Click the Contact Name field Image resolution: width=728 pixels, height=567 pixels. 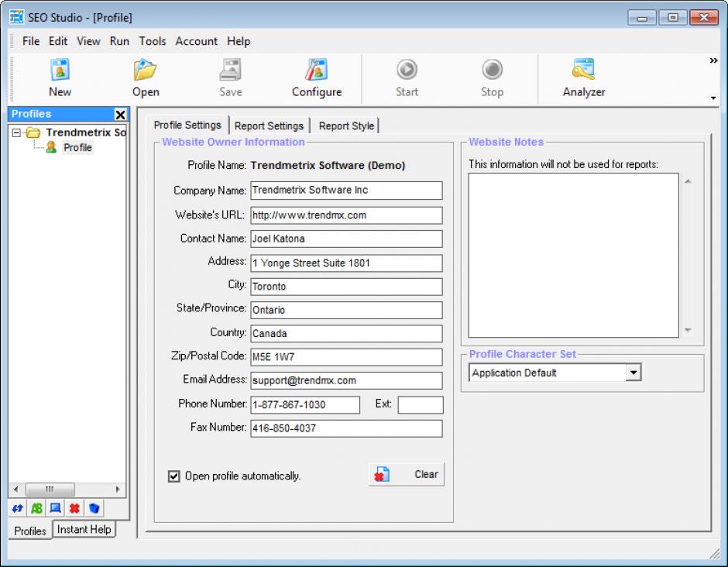(346, 239)
